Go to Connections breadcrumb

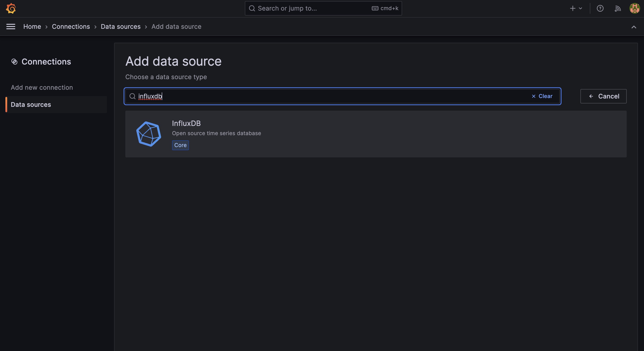click(71, 27)
